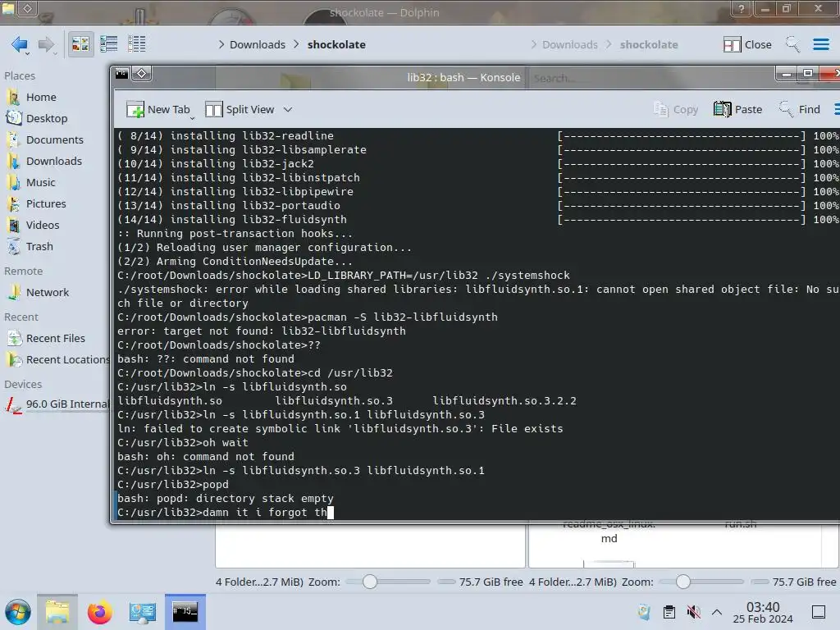Image resolution: width=840 pixels, height=630 pixels.
Task: Switch Dolphin to Details view mode
Action: pyautogui.click(x=137, y=44)
